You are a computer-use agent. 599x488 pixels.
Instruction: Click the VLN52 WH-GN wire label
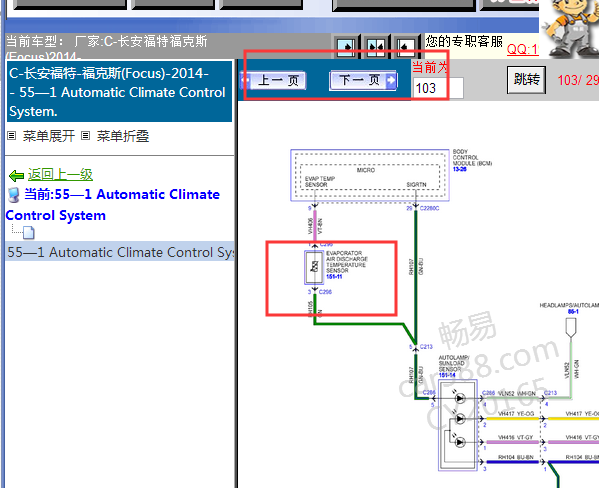pyautogui.click(x=516, y=393)
